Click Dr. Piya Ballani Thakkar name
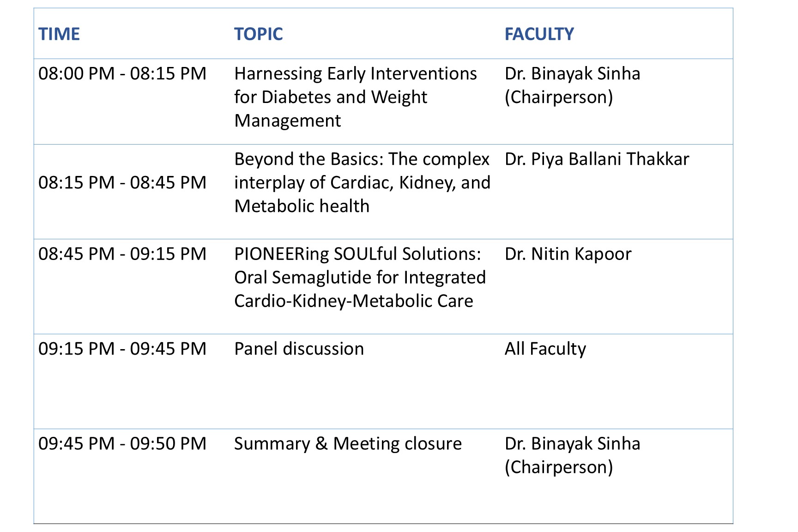798x532 pixels. pyautogui.click(x=597, y=159)
